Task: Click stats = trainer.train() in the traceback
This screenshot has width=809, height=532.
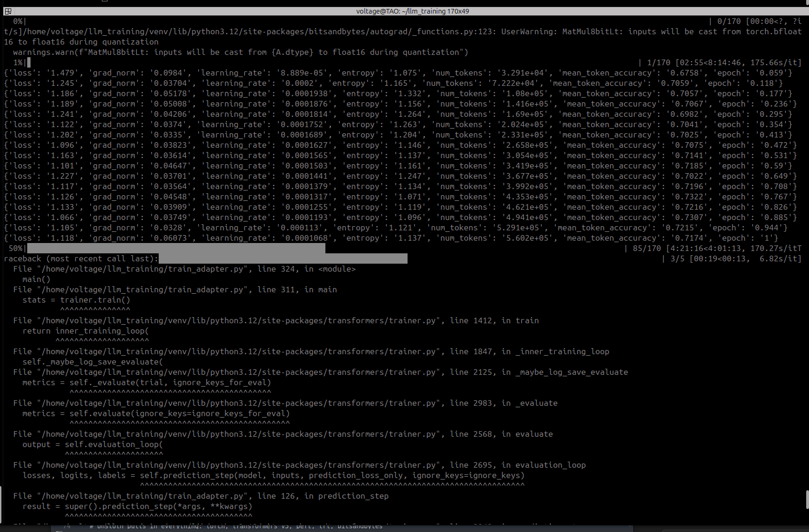Action: point(76,300)
